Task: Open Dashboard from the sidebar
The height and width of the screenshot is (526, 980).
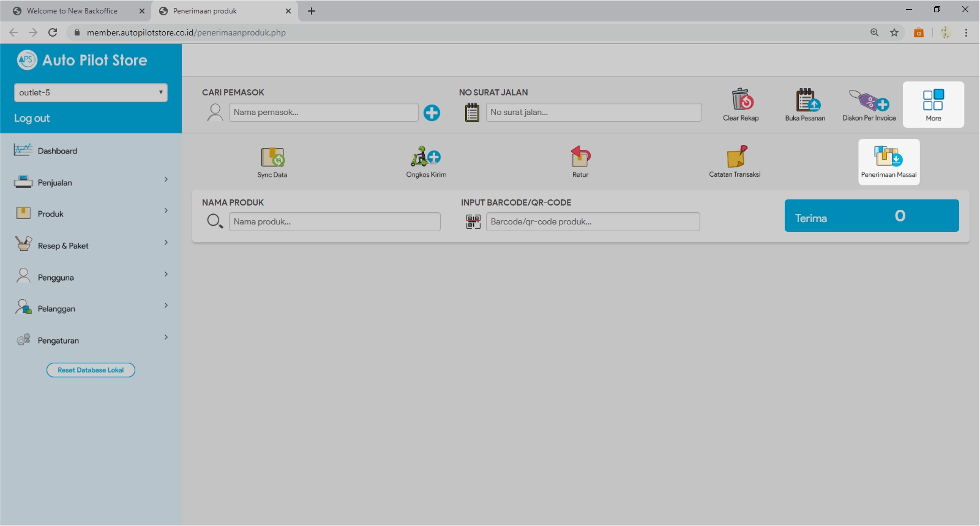Action: 58,151
